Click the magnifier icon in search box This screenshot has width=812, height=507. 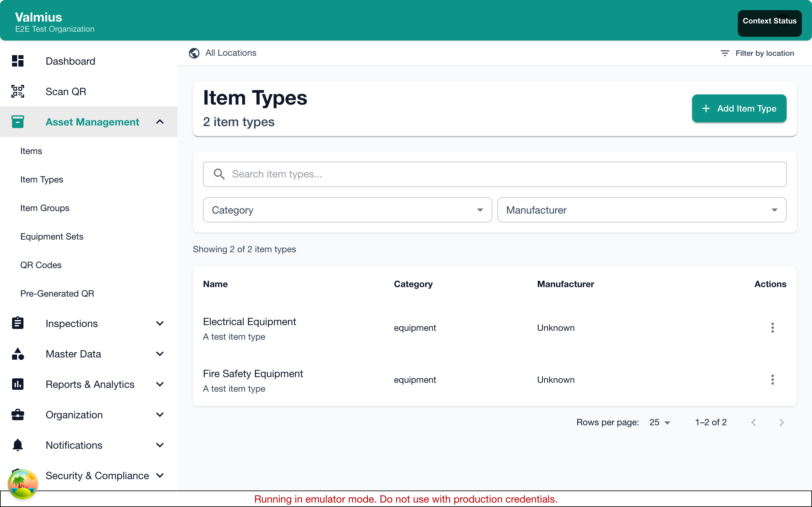point(219,174)
